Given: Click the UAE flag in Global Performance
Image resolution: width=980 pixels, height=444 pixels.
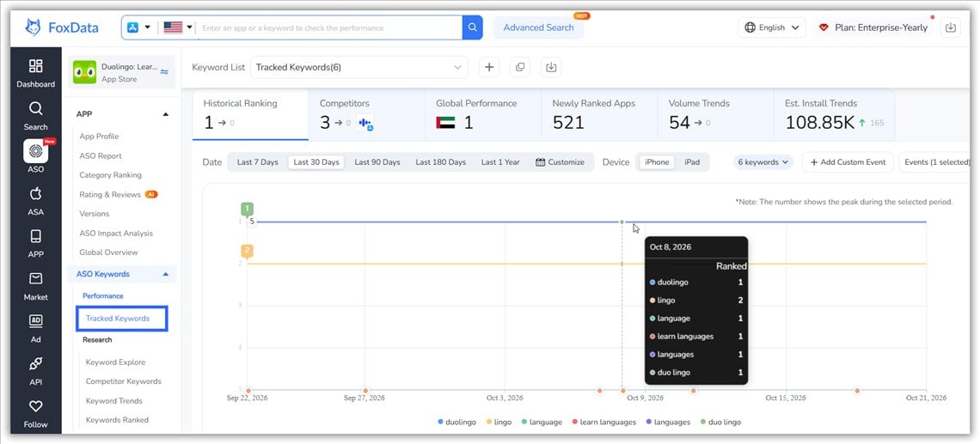Looking at the screenshot, I should (x=445, y=123).
